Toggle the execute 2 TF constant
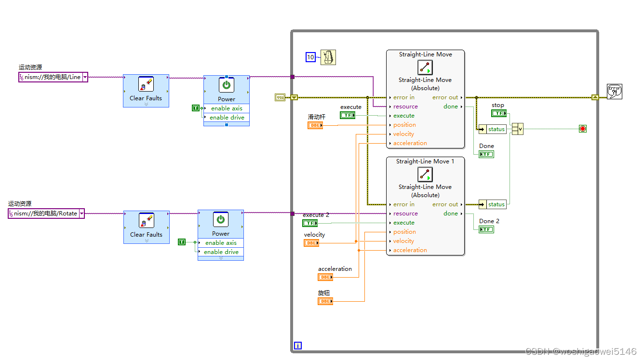The width and height of the screenshot is (644, 361). coord(310,223)
